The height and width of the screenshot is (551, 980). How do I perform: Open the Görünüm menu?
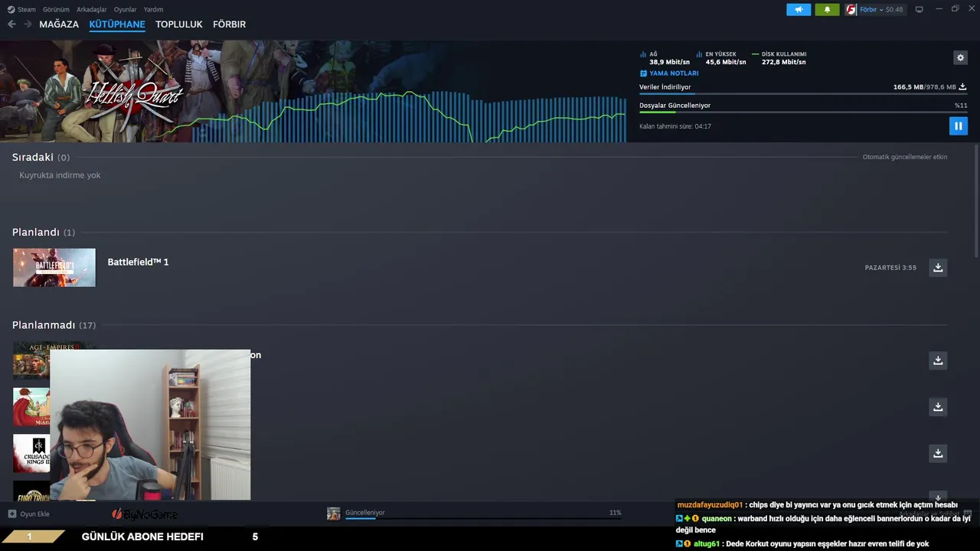click(x=56, y=9)
